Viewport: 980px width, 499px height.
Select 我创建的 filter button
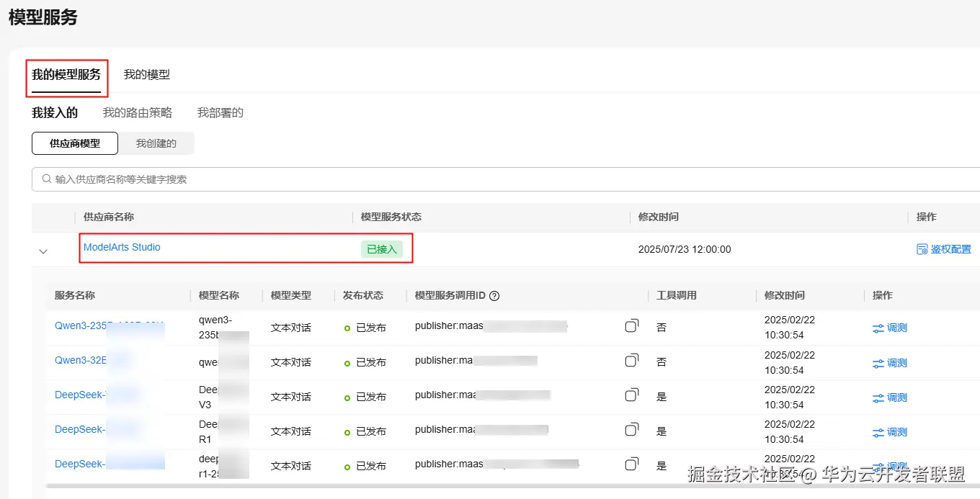pyautogui.click(x=156, y=143)
